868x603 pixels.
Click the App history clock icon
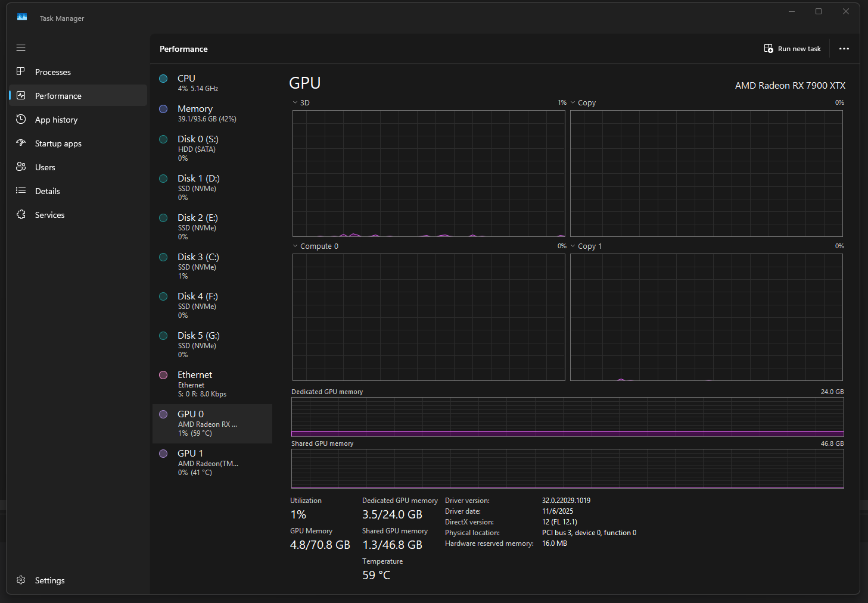pos(21,119)
